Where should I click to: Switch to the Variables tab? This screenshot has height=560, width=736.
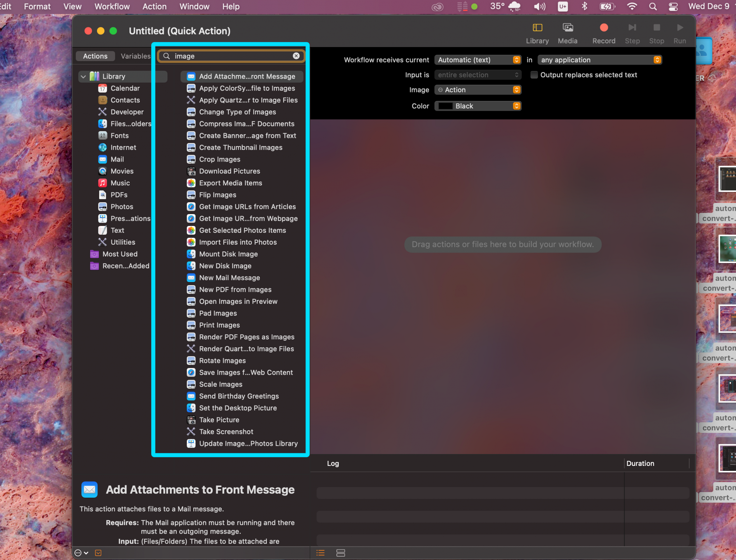(x=135, y=56)
